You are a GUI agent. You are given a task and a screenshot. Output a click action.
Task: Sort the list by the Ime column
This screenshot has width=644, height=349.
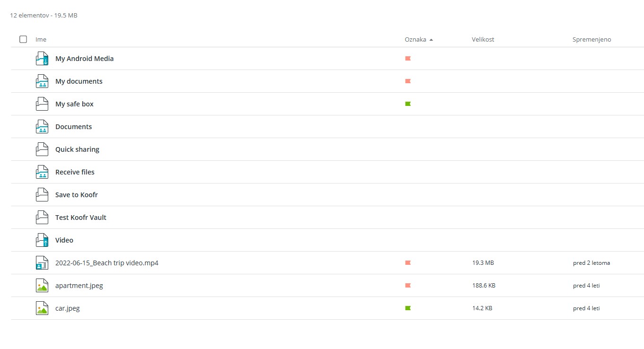click(41, 40)
